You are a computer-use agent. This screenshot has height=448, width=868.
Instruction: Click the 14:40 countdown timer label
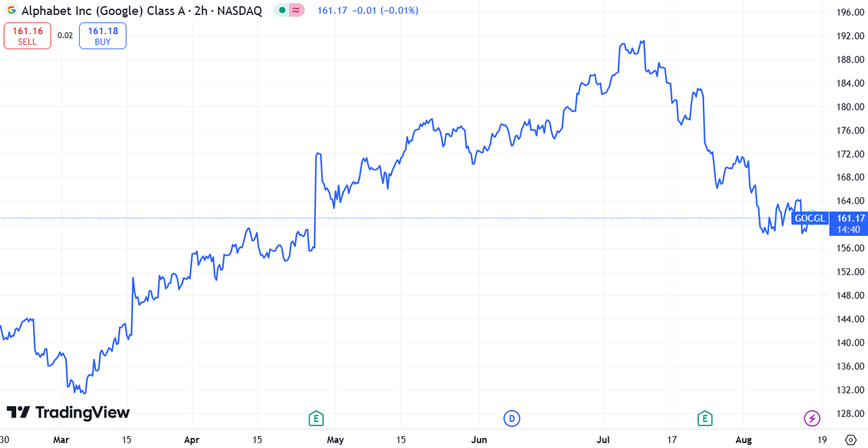pyautogui.click(x=849, y=229)
